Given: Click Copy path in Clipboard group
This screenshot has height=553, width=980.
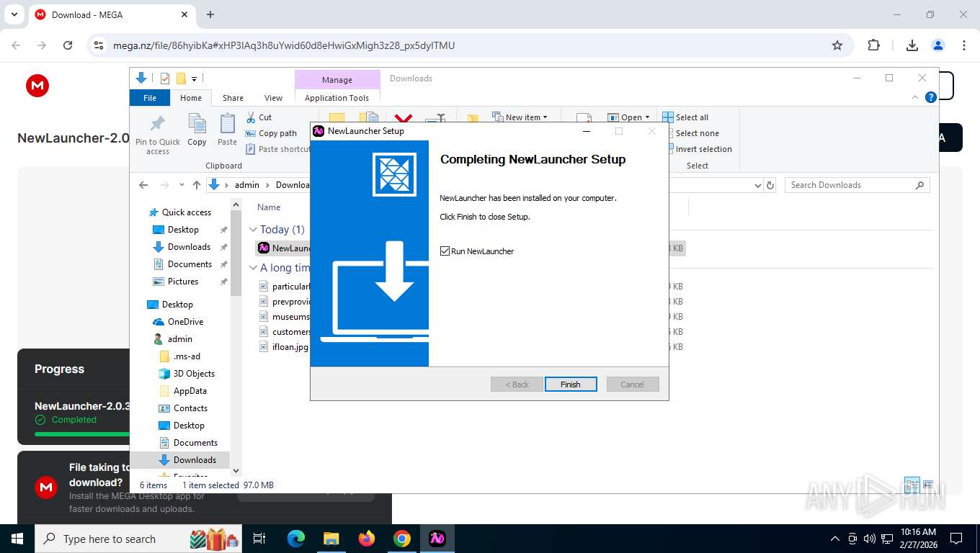Looking at the screenshot, I should coord(271,133).
